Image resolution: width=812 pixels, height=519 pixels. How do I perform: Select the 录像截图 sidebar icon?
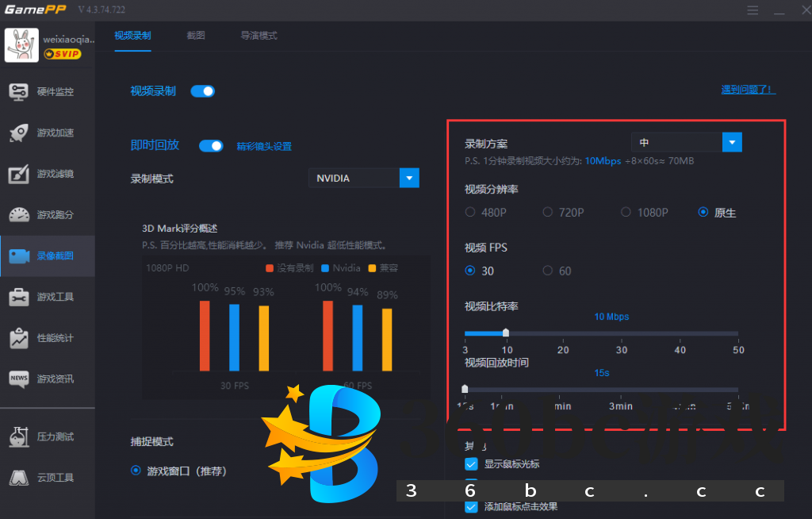click(48, 256)
